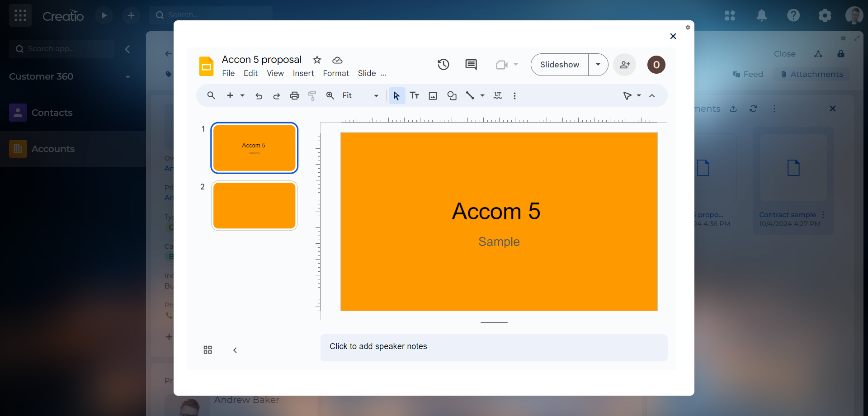Click to add speaker notes field
Viewport: 868px width, 416px height.
coord(494,347)
